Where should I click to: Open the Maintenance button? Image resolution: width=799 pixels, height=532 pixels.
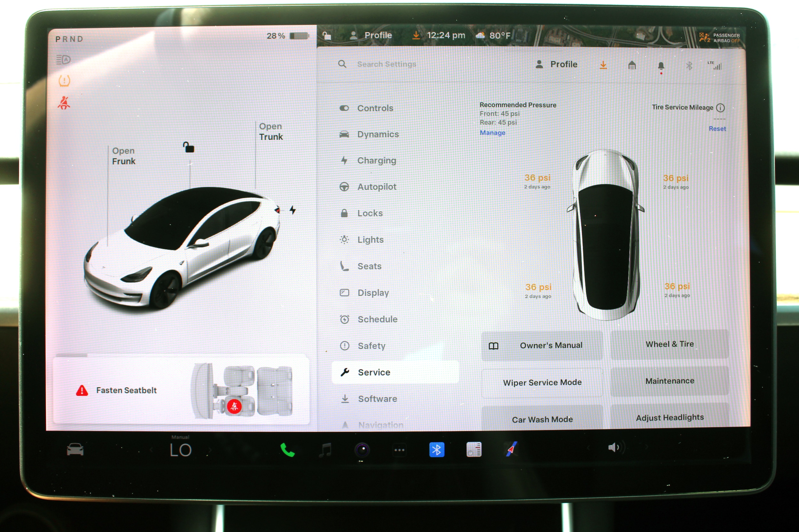[x=670, y=381]
